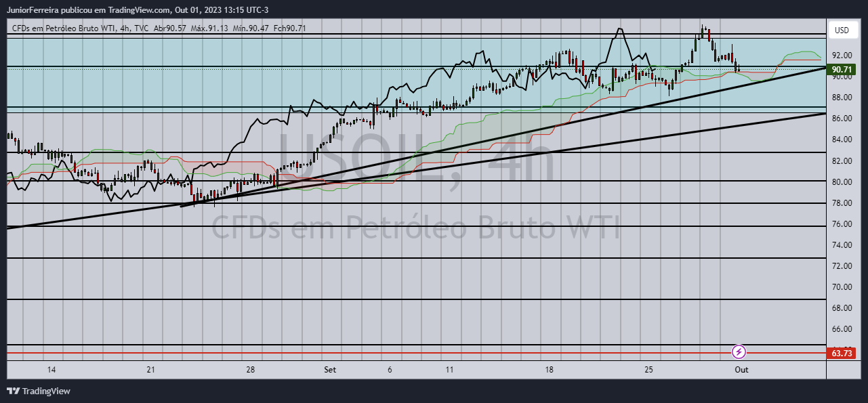Viewport: 868px width, 403px height.
Task: Click the 72.00 price axis label
Action: pos(843,266)
